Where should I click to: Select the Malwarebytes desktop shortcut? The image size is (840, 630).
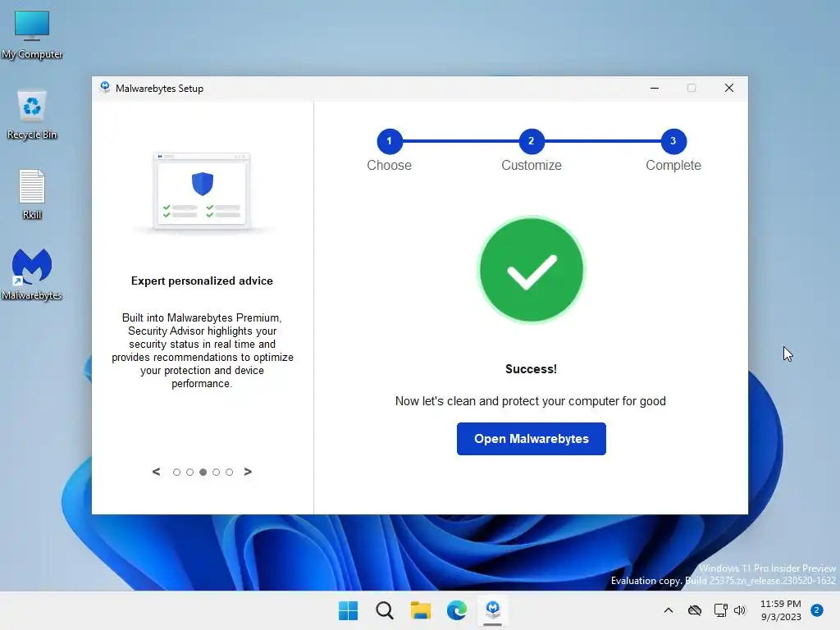coord(32,274)
